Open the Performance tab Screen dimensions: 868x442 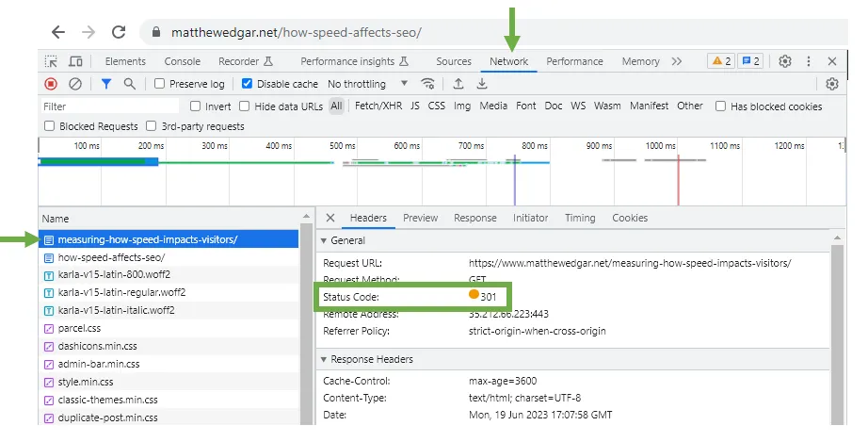tap(574, 61)
